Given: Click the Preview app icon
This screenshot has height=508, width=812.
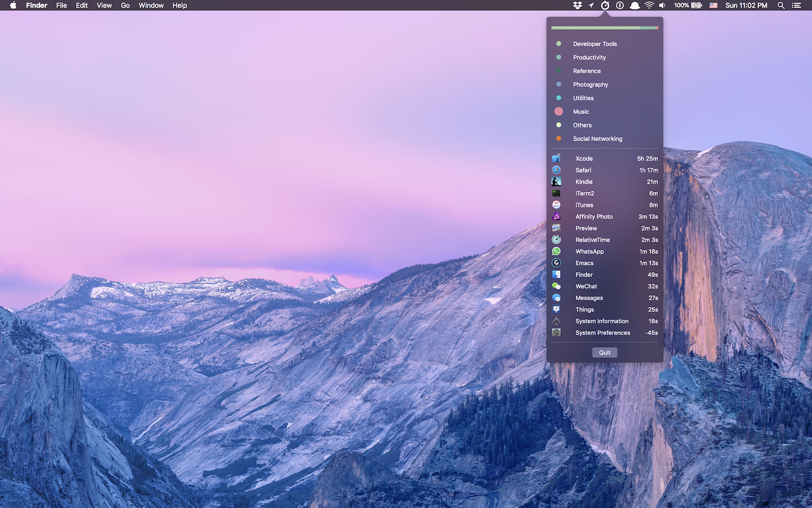Looking at the screenshot, I should coord(556,228).
